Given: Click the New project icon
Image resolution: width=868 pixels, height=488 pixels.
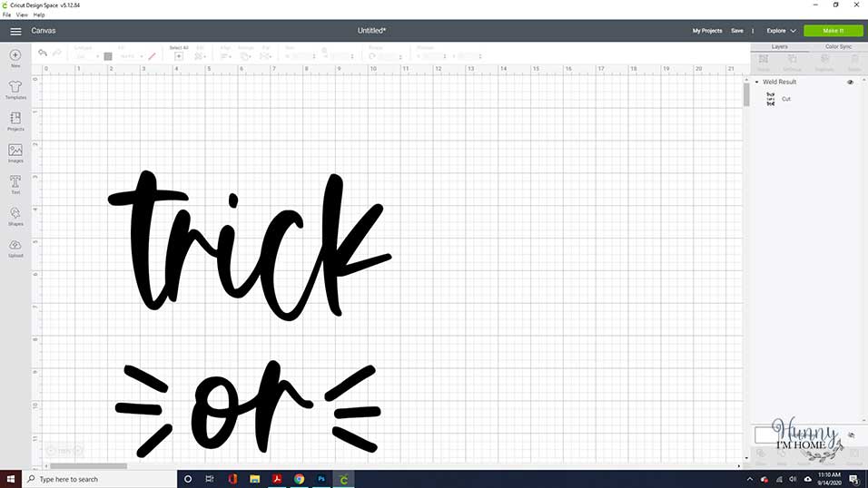Looking at the screenshot, I should coord(15,57).
